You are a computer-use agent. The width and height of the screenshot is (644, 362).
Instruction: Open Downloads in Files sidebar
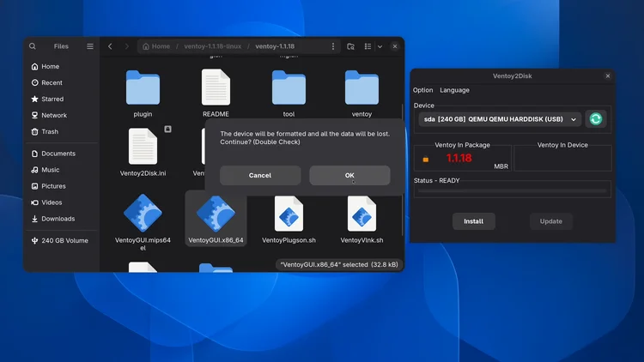(62, 219)
